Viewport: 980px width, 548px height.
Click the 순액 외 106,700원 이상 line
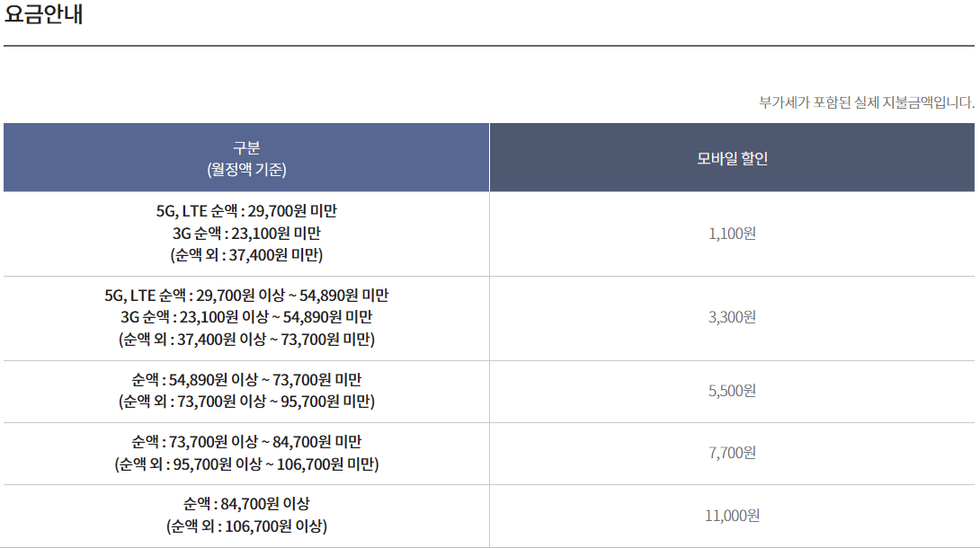click(x=246, y=526)
